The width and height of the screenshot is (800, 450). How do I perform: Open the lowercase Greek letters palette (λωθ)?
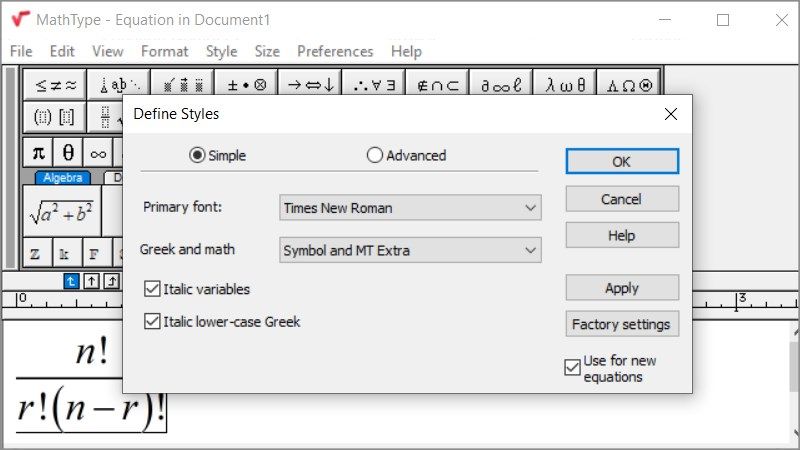click(566, 85)
